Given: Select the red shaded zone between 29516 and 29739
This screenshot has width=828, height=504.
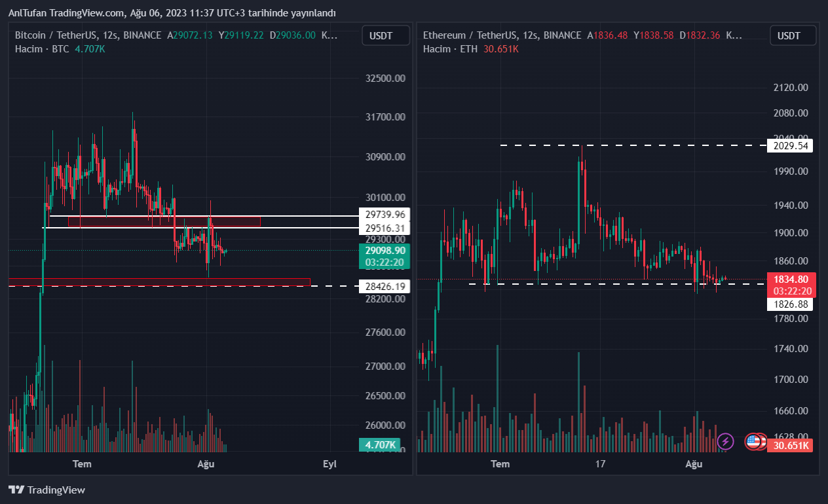Looking at the screenshot, I should coord(164,221).
